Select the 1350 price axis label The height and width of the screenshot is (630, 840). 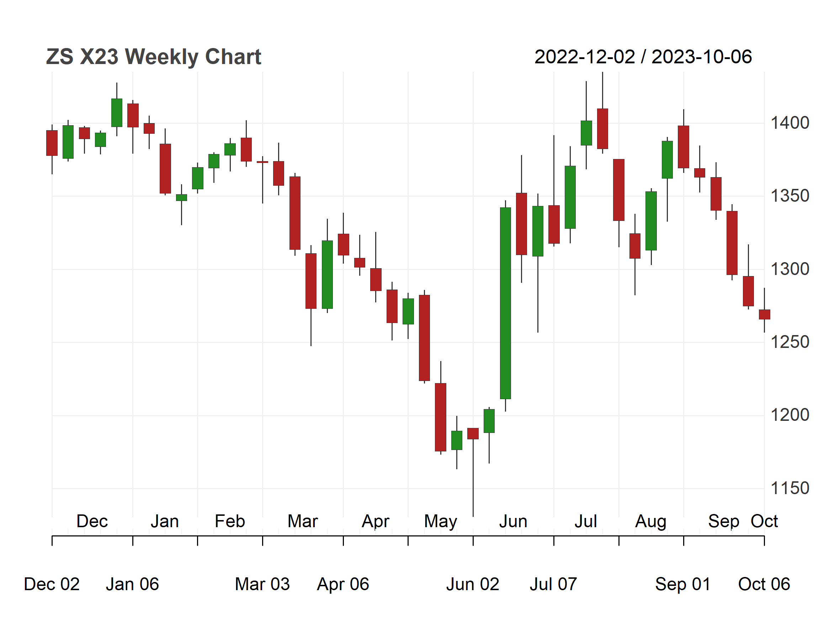click(x=790, y=196)
